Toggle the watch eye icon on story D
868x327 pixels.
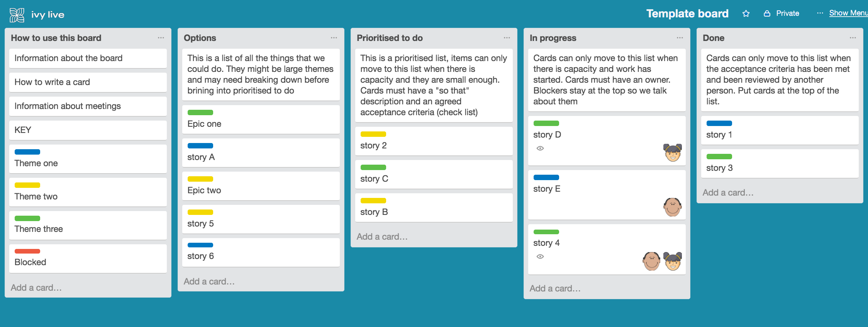(540, 148)
